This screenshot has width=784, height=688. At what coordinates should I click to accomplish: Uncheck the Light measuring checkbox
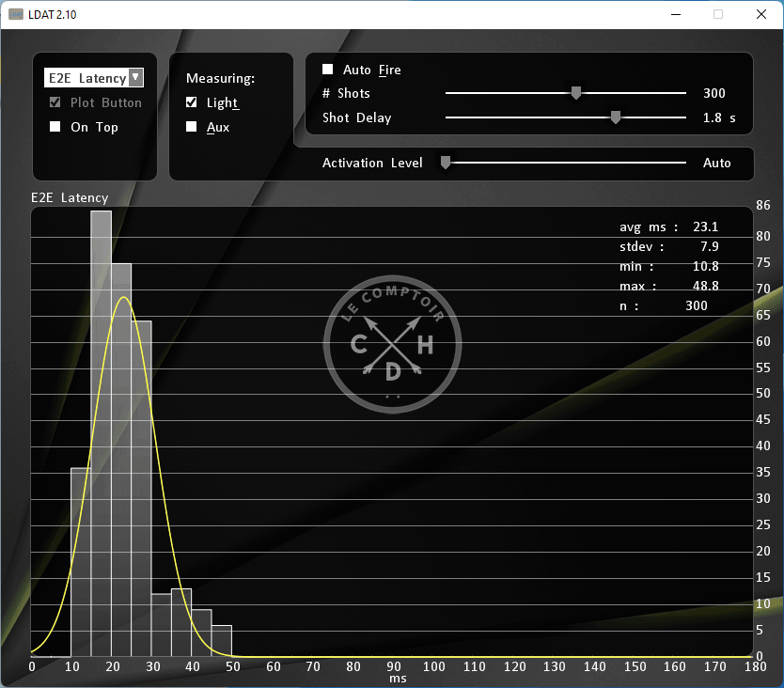(x=192, y=102)
